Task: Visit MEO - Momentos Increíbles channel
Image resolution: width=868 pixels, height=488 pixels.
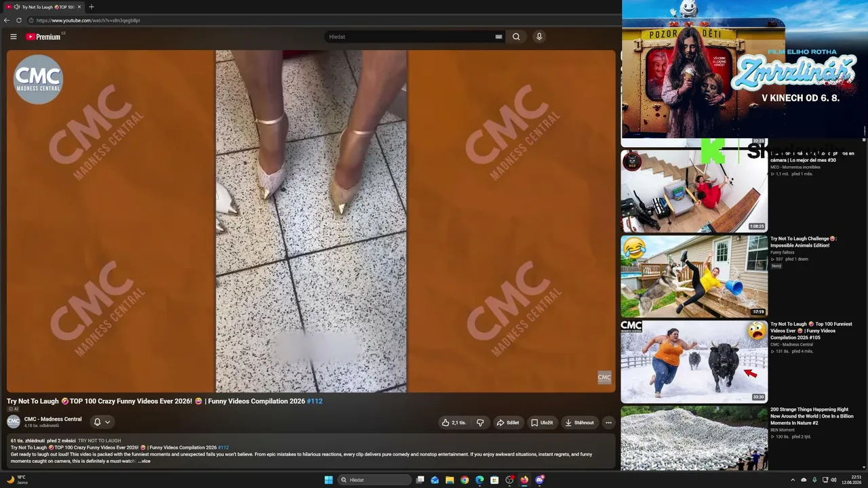Action: tap(795, 167)
